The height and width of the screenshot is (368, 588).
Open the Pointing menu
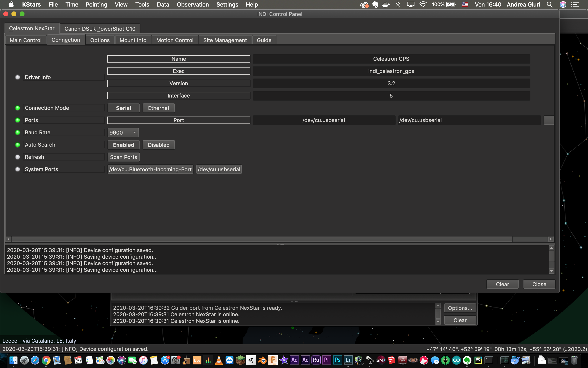(96, 4)
